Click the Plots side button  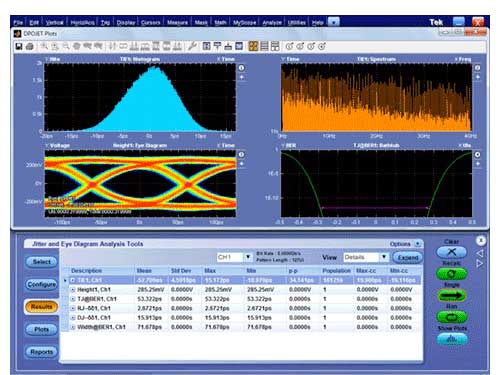[x=42, y=329]
